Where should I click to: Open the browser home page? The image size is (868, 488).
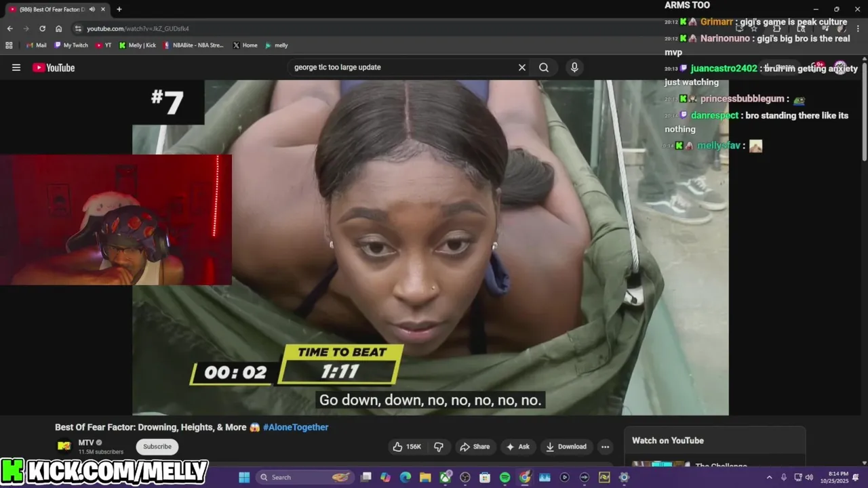tap(58, 28)
